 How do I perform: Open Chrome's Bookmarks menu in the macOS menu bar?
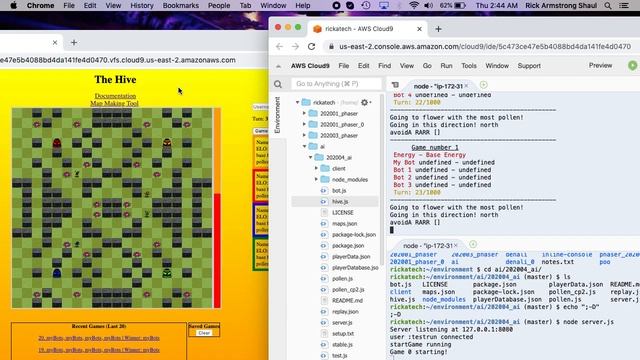tap(180, 6)
